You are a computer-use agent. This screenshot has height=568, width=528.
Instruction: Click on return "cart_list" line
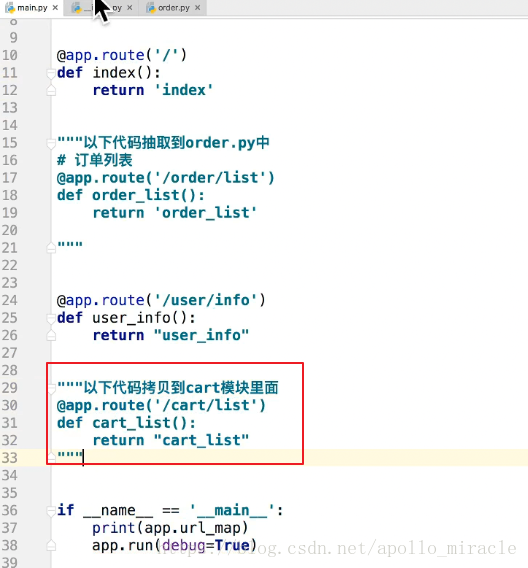coord(171,440)
